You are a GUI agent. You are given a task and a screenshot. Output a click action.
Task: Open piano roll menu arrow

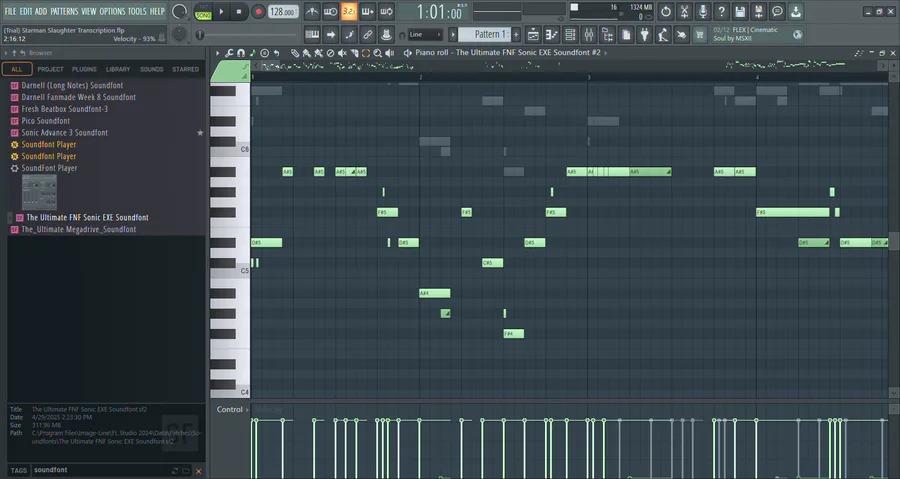pos(218,53)
